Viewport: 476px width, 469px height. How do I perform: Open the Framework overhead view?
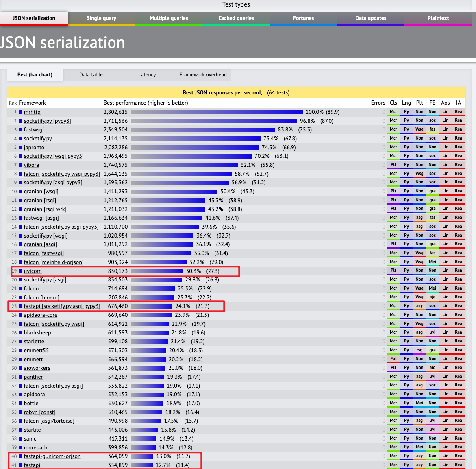pos(203,75)
